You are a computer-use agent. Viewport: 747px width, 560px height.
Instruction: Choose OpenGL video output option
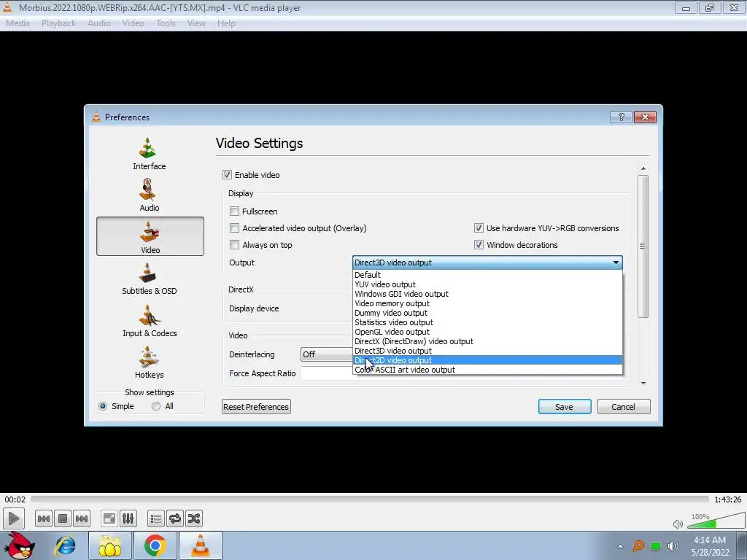coord(487,332)
